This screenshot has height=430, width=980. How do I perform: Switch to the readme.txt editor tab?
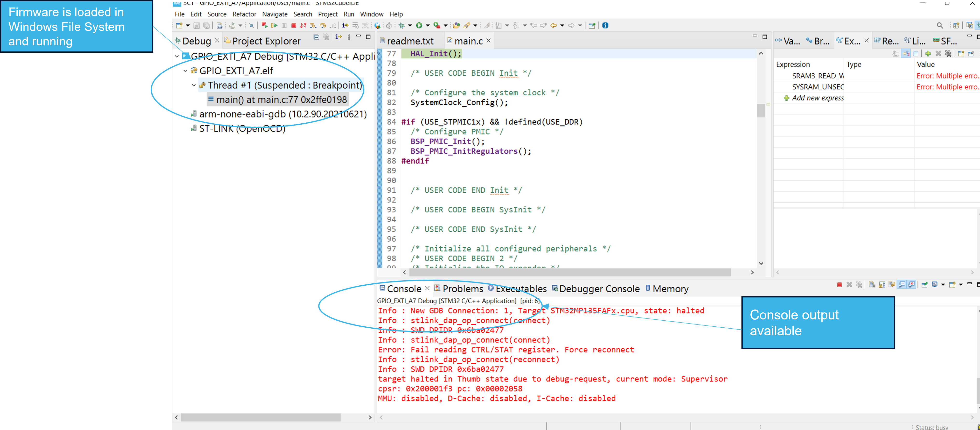click(407, 41)
